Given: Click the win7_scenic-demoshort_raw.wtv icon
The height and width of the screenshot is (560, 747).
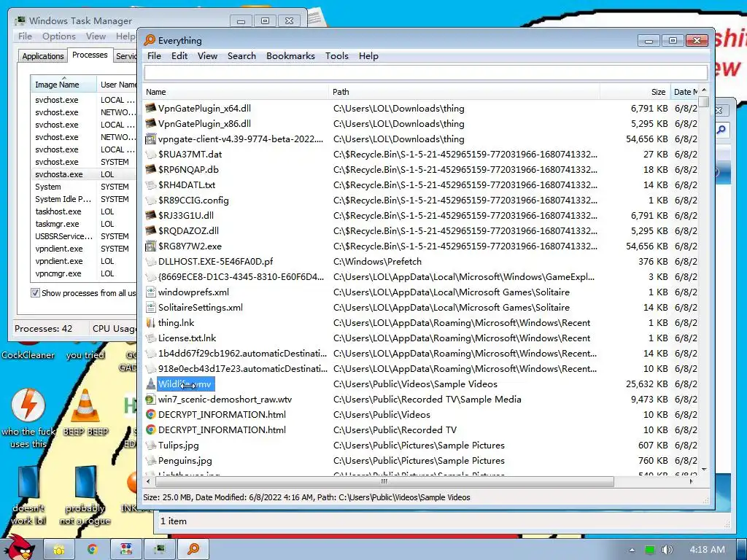Looking at the screenshot, I should (x=150, y=399).
